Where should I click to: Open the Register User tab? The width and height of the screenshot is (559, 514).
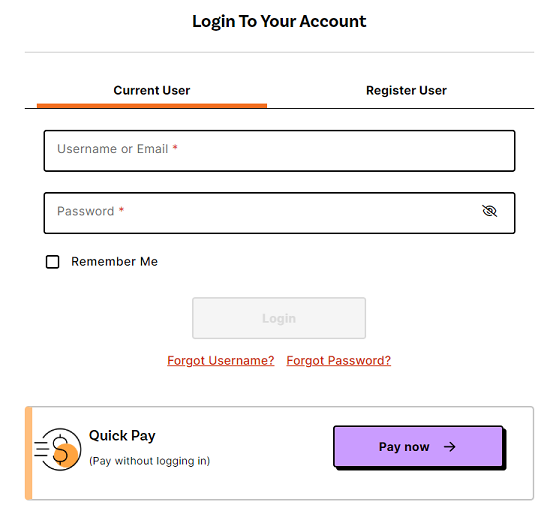coord(406,91)
